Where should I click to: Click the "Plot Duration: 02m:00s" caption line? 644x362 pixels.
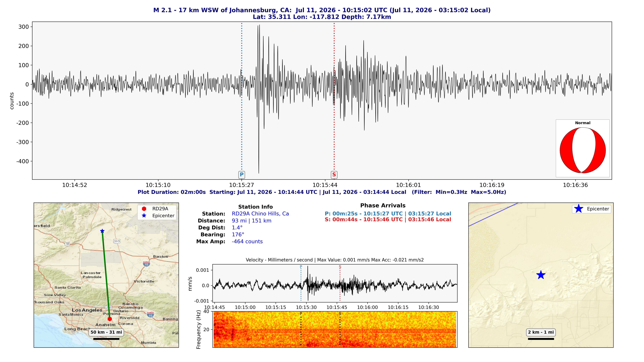click(x=322, y=192)
